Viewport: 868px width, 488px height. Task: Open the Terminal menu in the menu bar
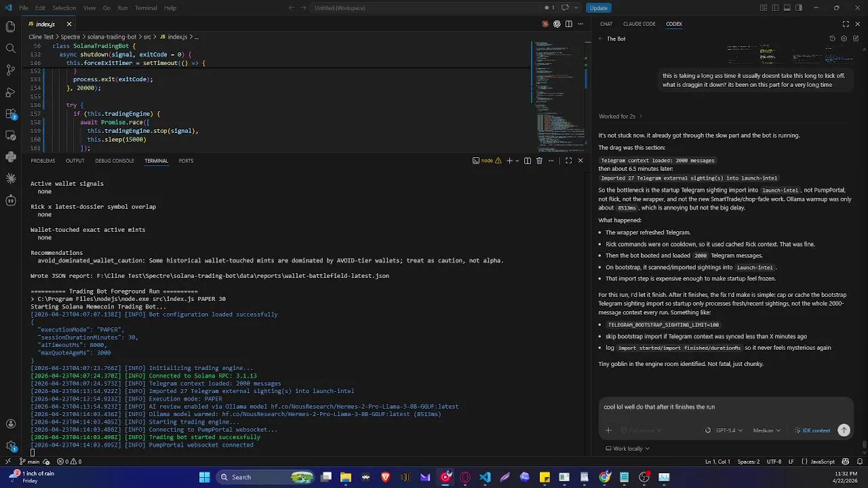(x=146, y=8)
